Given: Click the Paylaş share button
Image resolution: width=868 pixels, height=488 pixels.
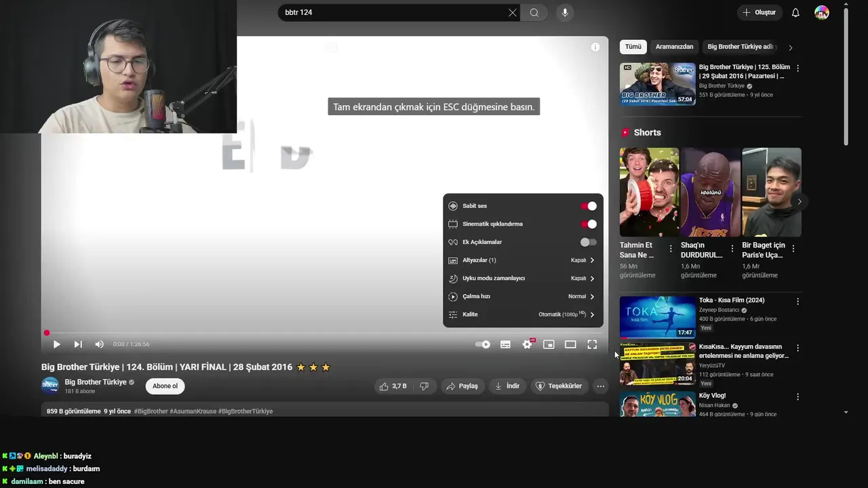Looking at the screenshot, I should pos(462,386).
